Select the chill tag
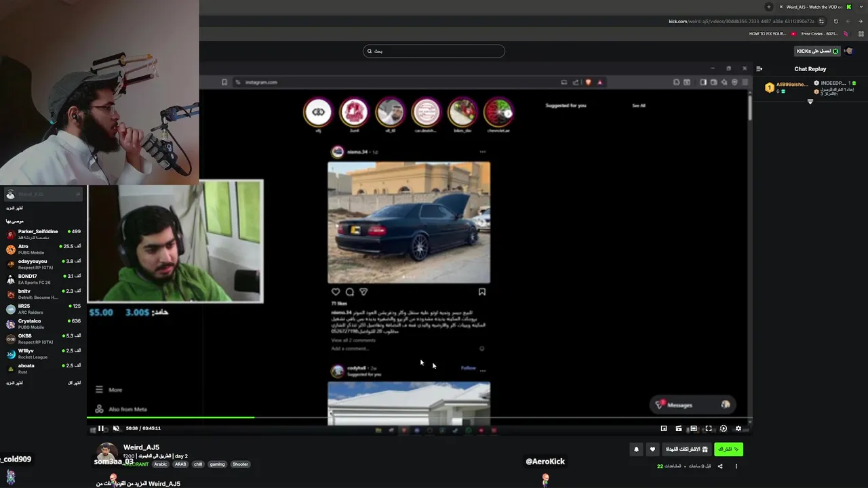The image size is (868, 488). tap(198, 464)
